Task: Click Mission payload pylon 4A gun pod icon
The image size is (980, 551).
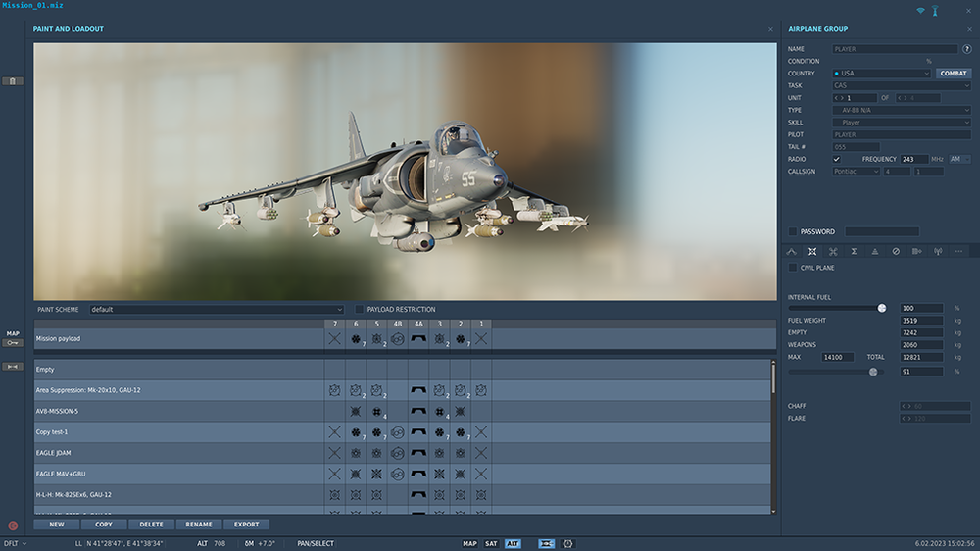Action: point(418,339)
